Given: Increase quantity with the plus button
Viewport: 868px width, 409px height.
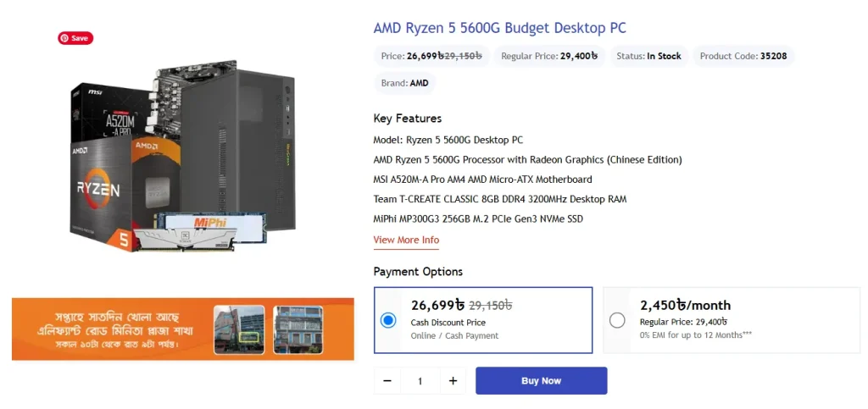Looking at the screenshot, I should 453,381.
